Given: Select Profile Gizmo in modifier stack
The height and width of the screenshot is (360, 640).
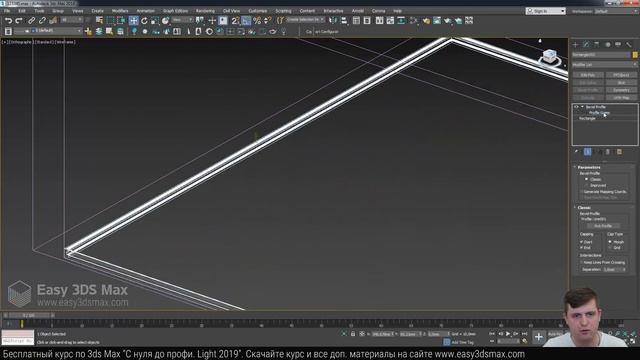Looking at the screenshot, I should 599,113.
